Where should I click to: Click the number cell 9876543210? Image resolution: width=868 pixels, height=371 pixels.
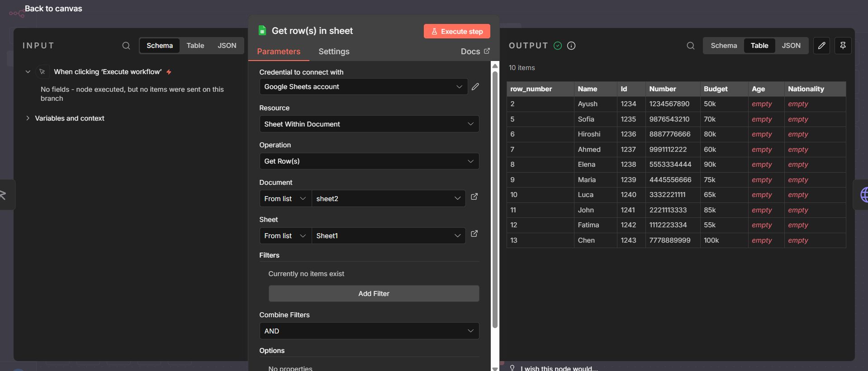coord(673,119)
